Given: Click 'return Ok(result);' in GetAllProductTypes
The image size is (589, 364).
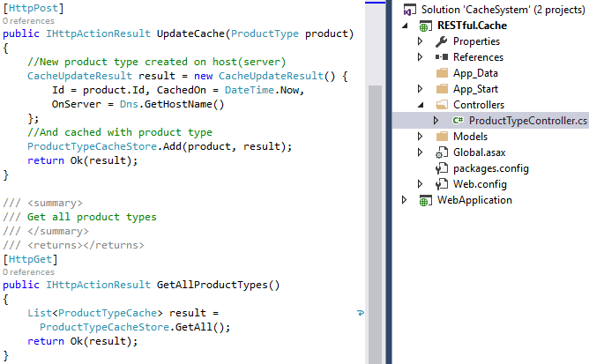Looking at the screenshot, I should tap(83, 341).
